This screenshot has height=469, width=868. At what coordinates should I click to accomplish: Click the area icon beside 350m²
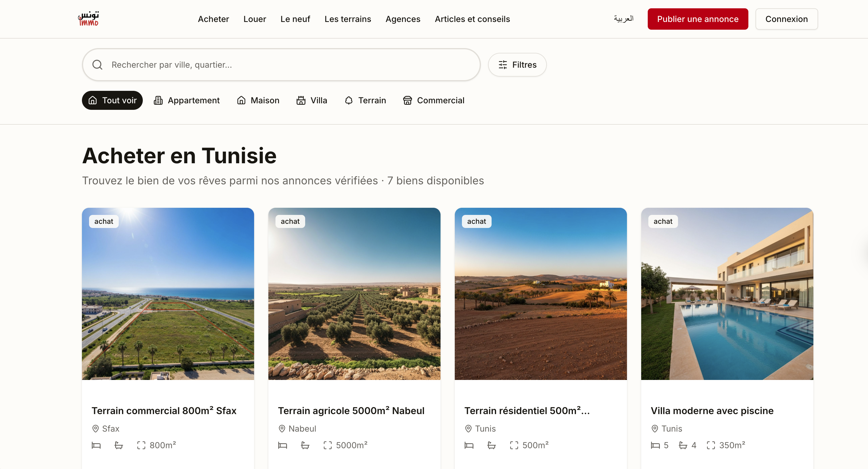pos(711,445)
